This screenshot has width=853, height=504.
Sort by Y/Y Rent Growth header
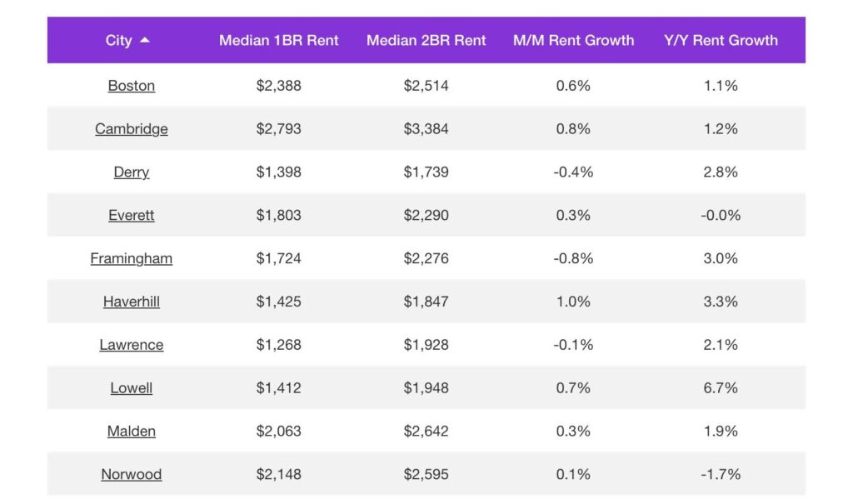coord(721,40)
